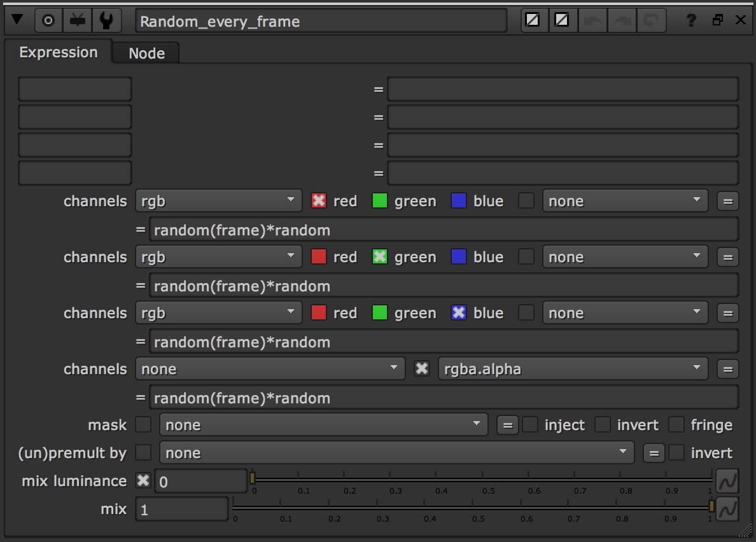Open the animation curve menu for mix
Image resolution: width=756 pixels, height=542 pixels.
pos(727,508)
